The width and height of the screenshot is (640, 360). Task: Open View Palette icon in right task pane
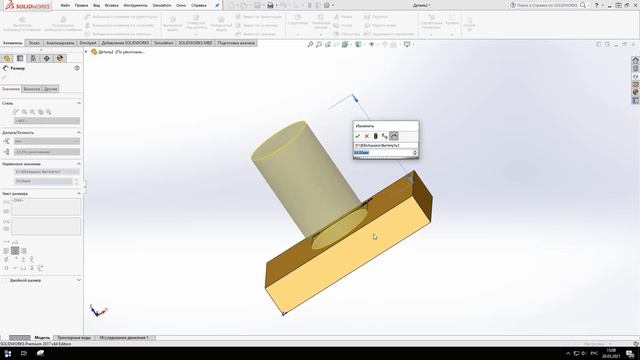coord(636,84)
